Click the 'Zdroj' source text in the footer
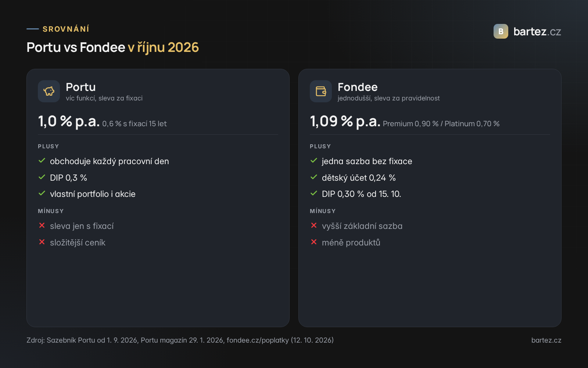The image size is (588, 368). 180,340
